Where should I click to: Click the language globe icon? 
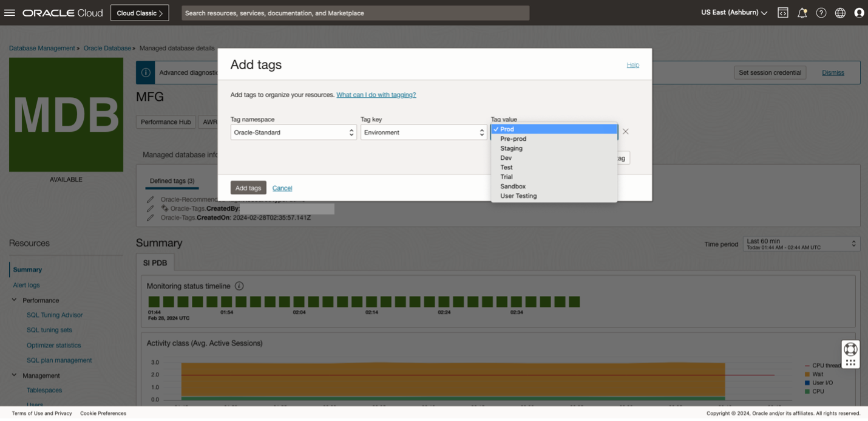point(840,13)
